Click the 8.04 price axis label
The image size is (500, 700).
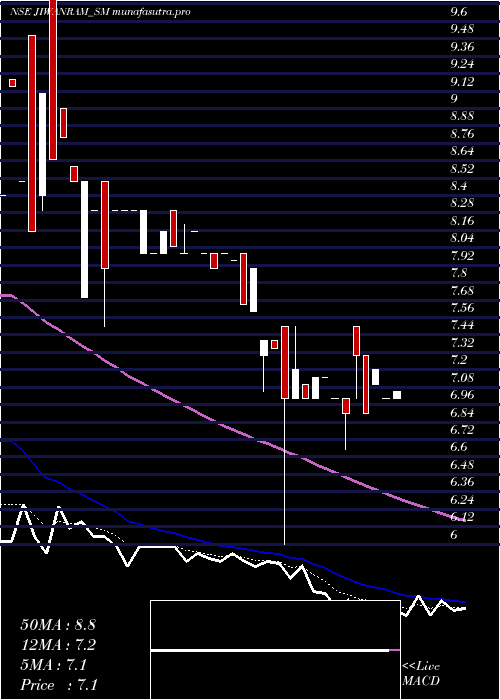pyautogui.click(x=462, y=238)
